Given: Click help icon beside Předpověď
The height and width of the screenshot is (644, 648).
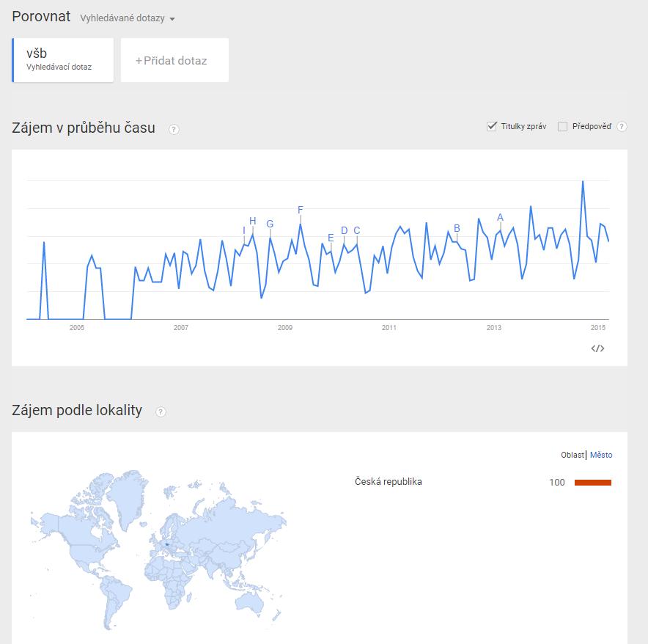Looking at the screenshot, I should (622, 127).
